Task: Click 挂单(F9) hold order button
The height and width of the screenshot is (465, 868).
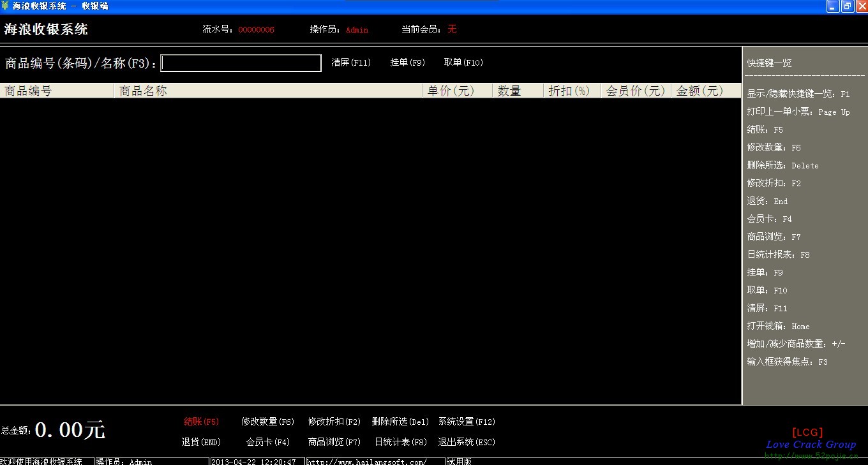Action: coord(408,63)
